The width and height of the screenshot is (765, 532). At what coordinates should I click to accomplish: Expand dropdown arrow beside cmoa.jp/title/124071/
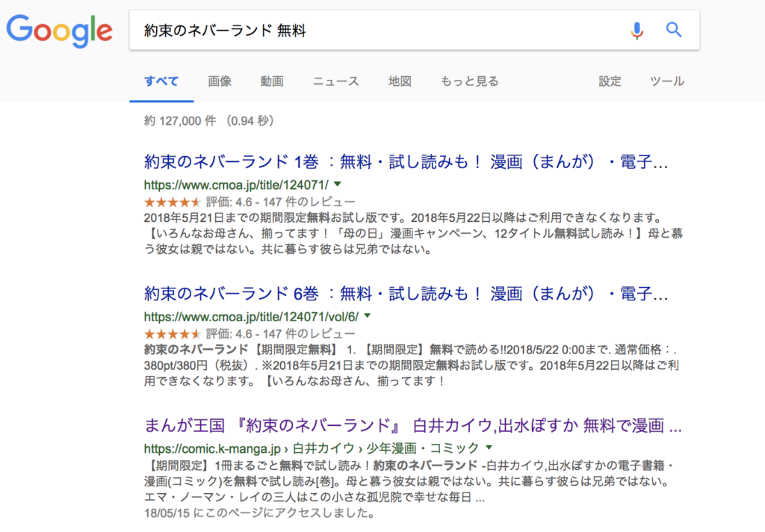tap(338, 184)
